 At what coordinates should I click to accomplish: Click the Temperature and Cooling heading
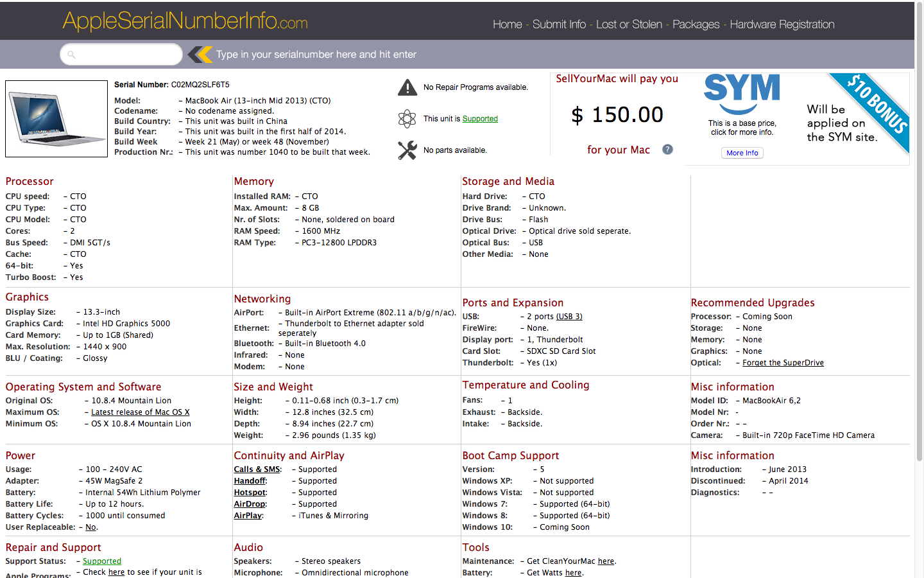coord(526,385)
